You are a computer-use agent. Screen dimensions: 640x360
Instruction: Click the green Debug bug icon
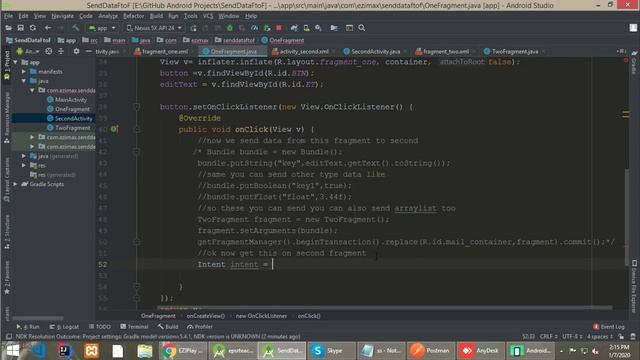(x=230, y=28)
